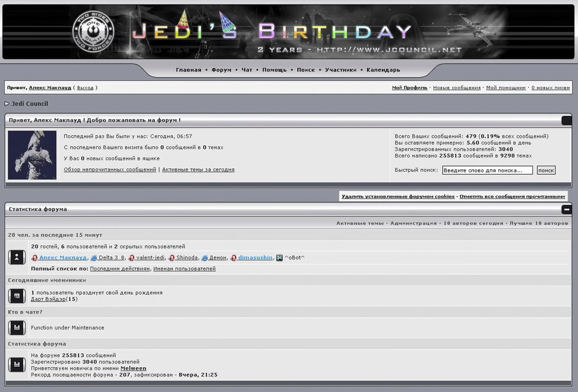Screen dimensions: 578x392
Task: Click the browser icon next to Shinoda
Action: tap(171, 257)
